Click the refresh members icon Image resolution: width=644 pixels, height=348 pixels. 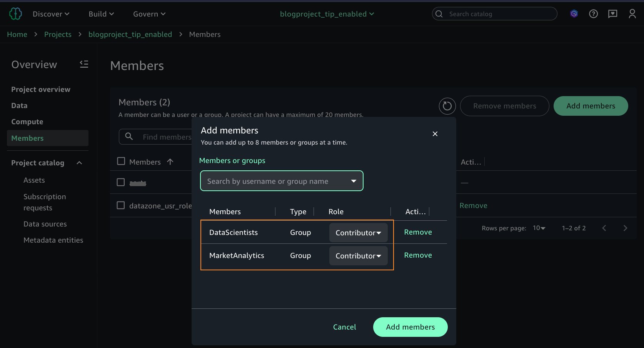click(447, 106)
